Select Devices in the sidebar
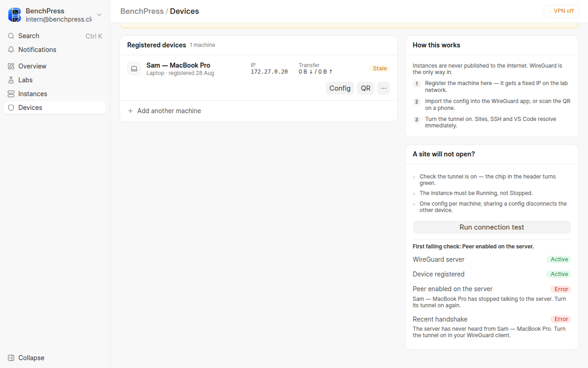 coord(55,108)
